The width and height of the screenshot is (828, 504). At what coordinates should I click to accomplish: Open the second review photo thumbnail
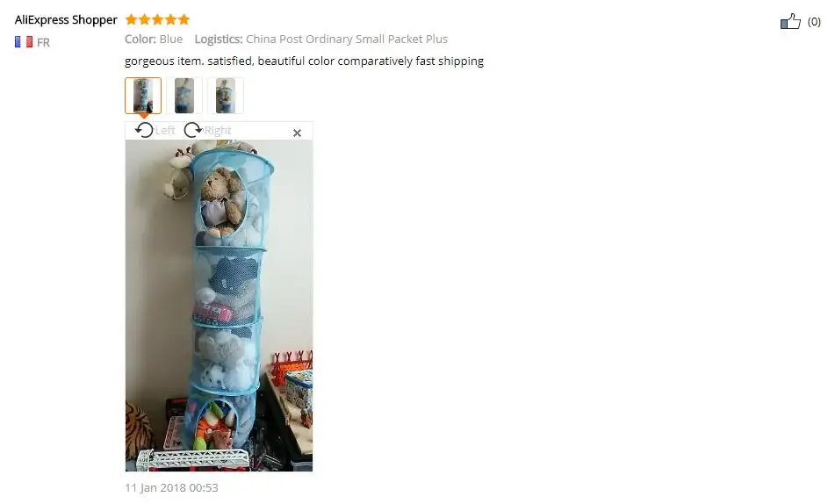pyautogui.click(x=184, y=96)
